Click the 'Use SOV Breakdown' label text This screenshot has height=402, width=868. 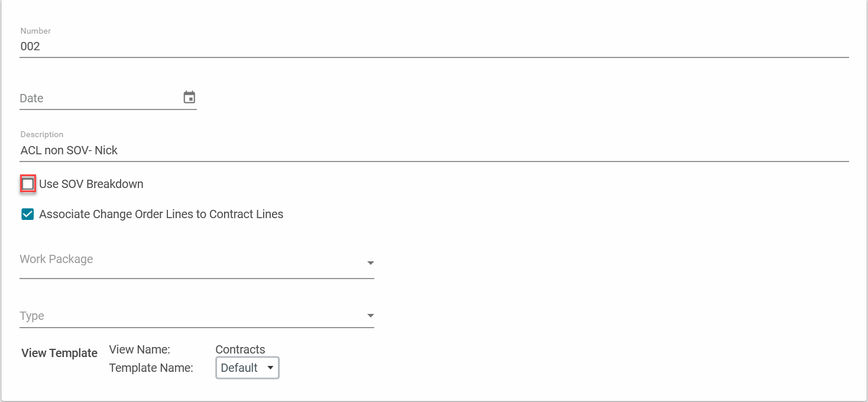click(x=91, y=184)
